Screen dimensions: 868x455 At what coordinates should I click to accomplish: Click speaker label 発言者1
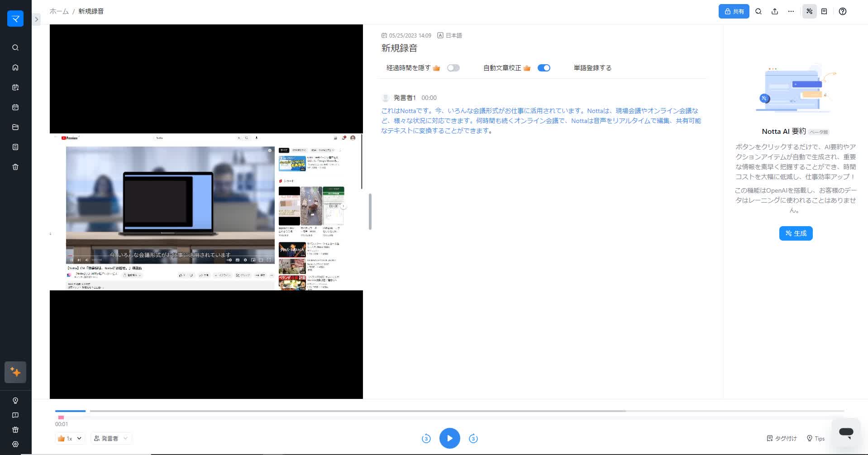tap(405, 98)
